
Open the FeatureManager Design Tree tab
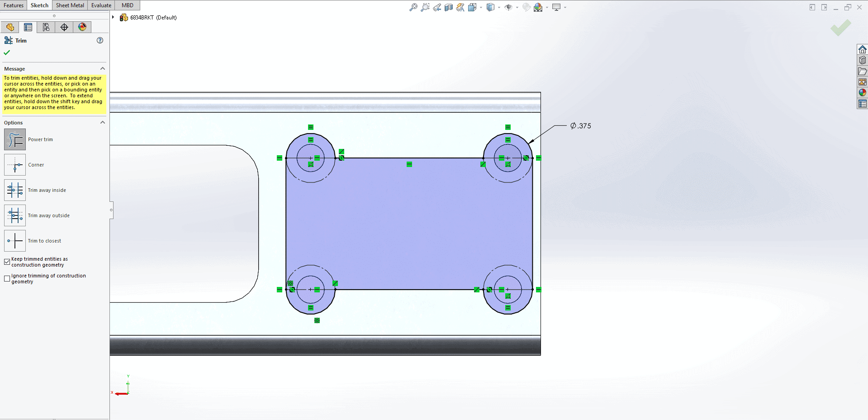click(x=10, y=27)
